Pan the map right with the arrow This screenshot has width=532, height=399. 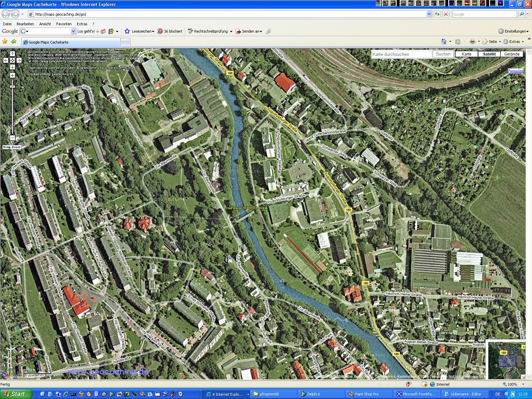click(x=19, y=60)
